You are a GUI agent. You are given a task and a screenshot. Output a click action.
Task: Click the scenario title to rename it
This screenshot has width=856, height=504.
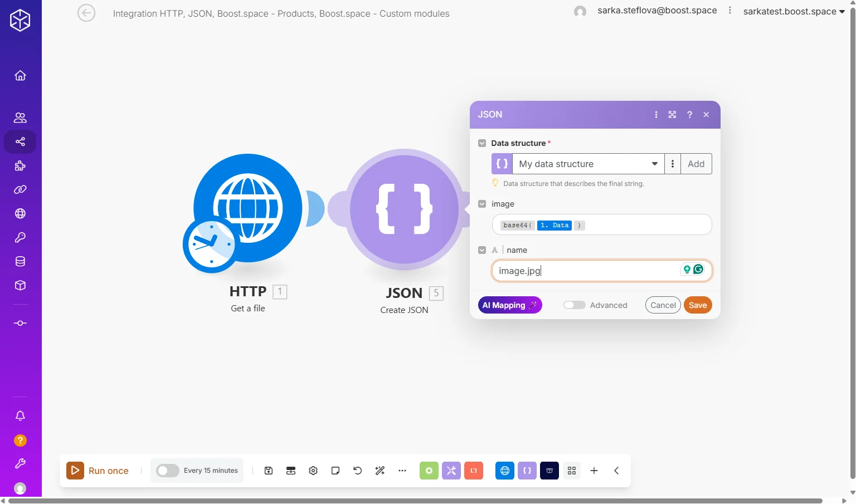[281, 14]
